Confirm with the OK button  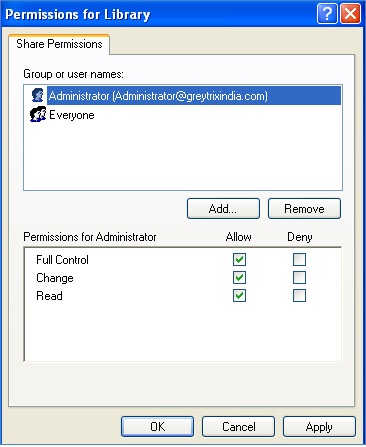(157, 426)
